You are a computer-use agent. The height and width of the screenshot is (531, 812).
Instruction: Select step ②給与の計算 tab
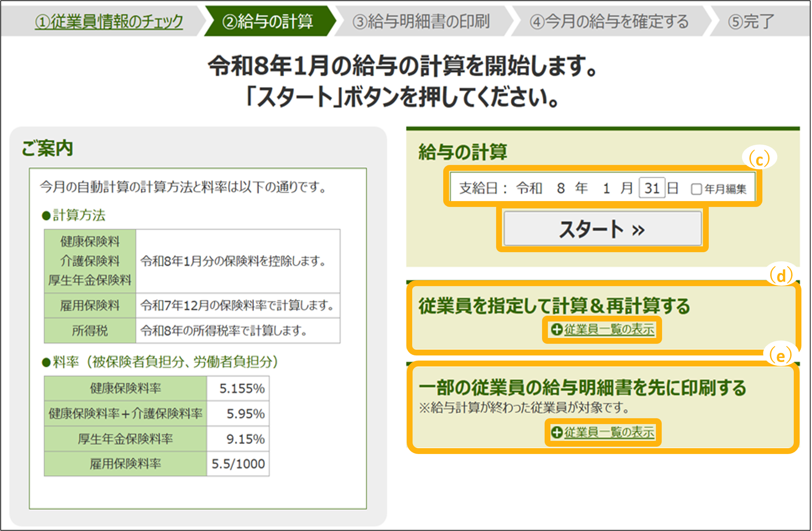(267, 22)
